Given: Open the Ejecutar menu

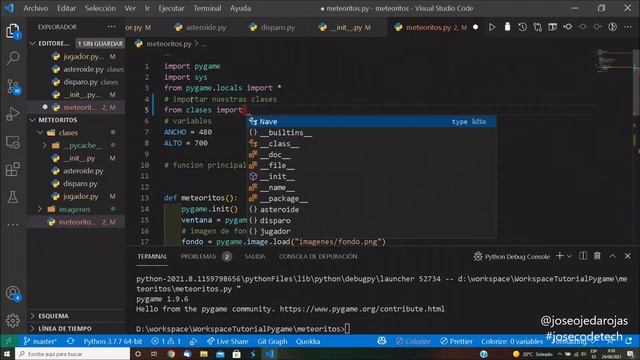Looking at the screenshot, I should (171, 8).
